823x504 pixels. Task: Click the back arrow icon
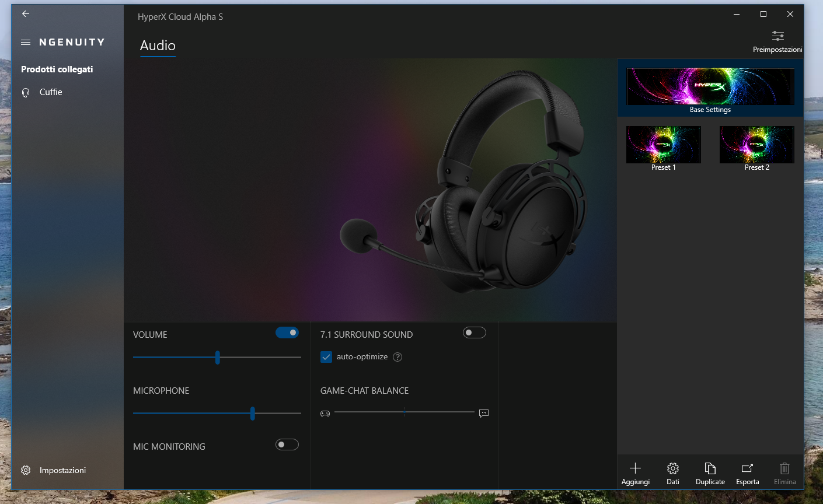(x=26, y=13)
